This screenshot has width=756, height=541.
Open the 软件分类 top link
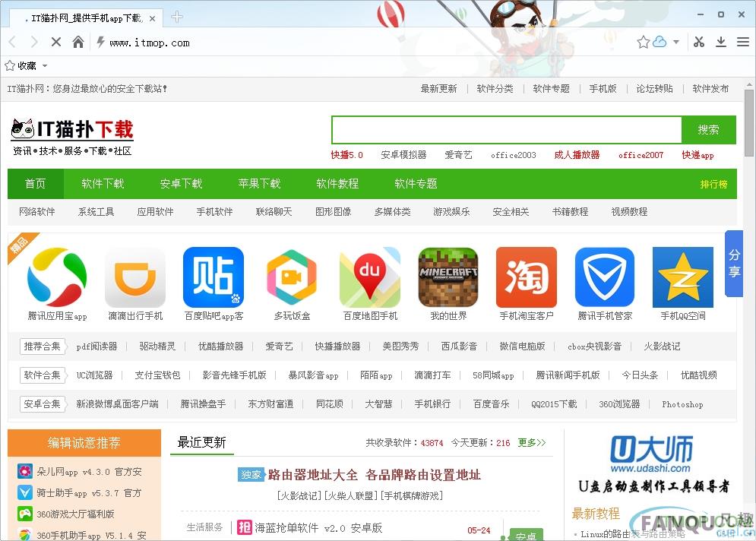pyautogui.click(x=495, y=89)
